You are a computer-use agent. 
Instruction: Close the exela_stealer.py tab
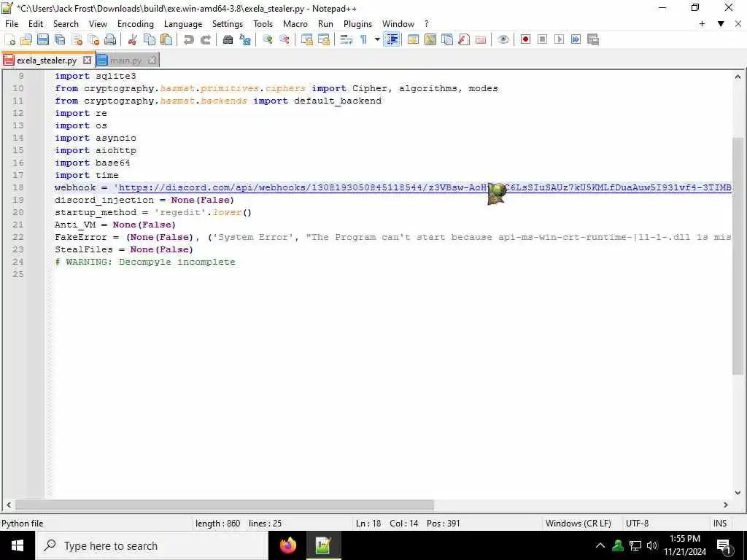(x=87, y=60)
